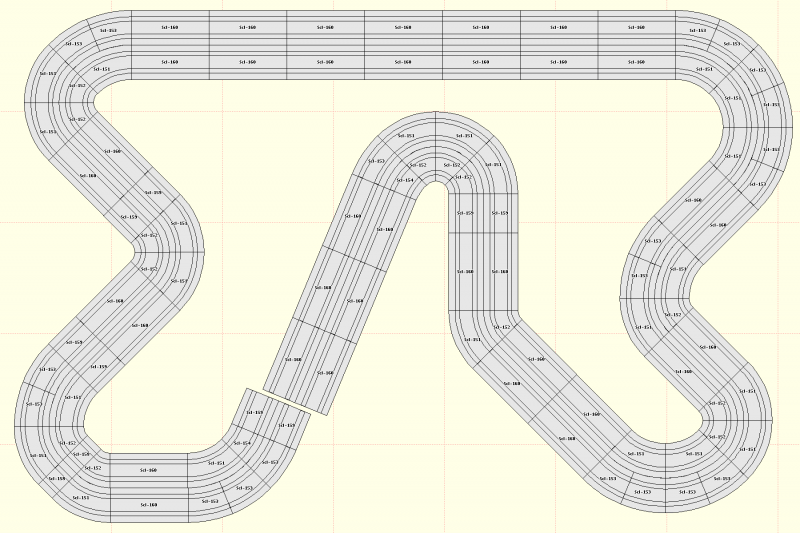Click the middle Scl-160 of the top outer row
This screenshot has height=533, width=800.
[x=403, y=28]
